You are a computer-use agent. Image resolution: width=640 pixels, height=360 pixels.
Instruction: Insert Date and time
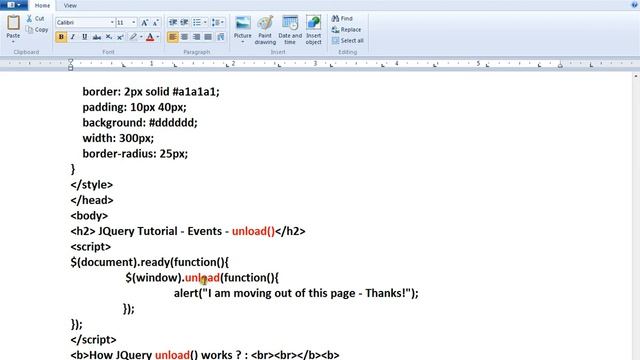(x=290, y=30)
